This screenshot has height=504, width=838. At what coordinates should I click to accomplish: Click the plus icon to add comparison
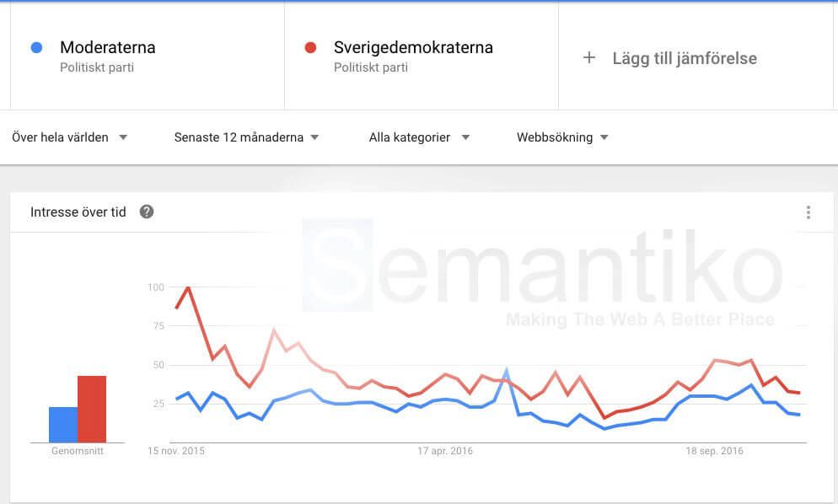click(x=589, y=58)
